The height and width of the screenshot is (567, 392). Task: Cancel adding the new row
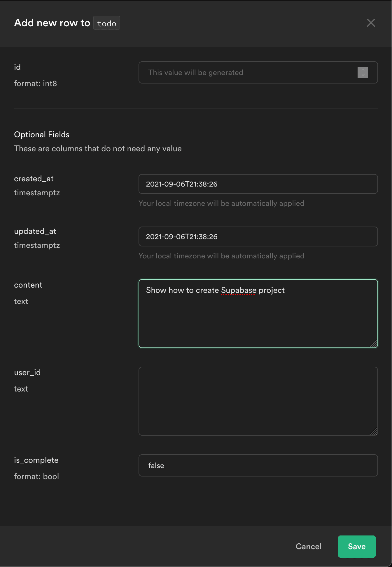(x=308, y=547)
